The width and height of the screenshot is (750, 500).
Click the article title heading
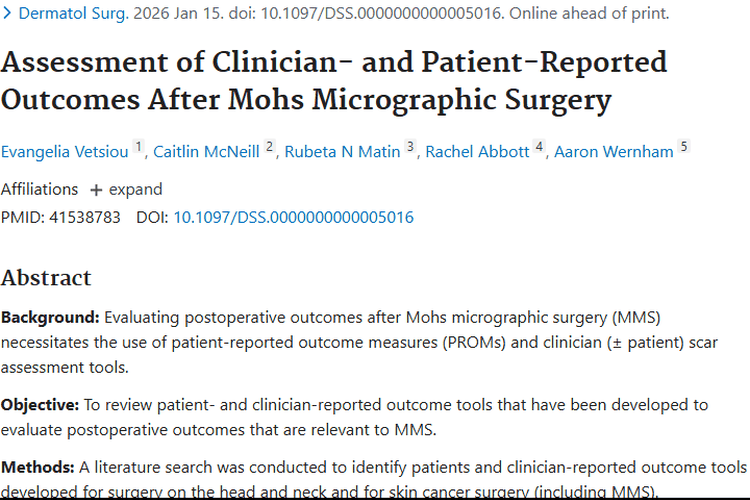click(x=334, y=81)
